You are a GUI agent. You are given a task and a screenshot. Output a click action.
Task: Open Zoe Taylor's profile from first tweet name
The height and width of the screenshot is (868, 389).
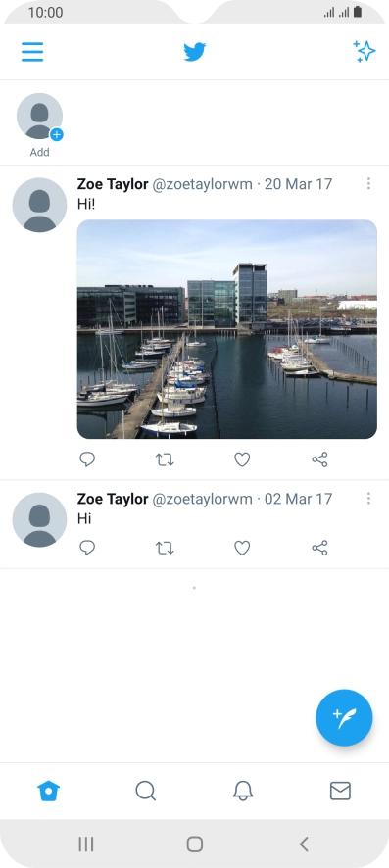tap(113, 184)
